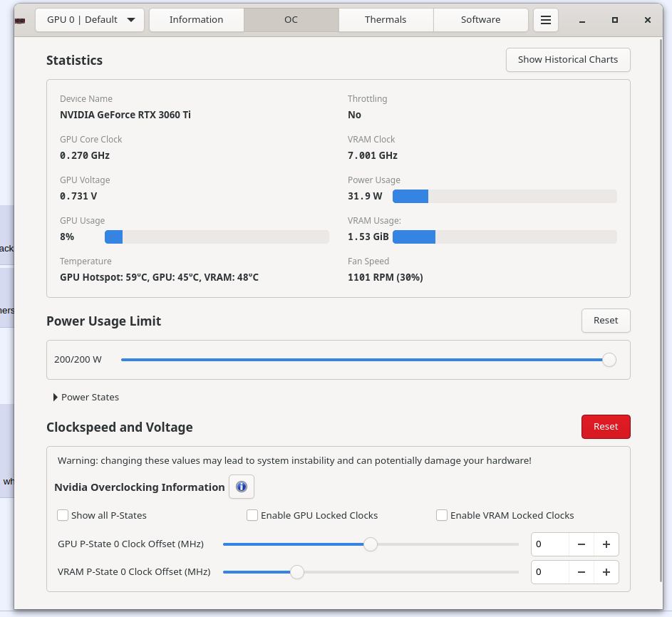Click the 200/200 W power limit label

(x=78, y=360)
